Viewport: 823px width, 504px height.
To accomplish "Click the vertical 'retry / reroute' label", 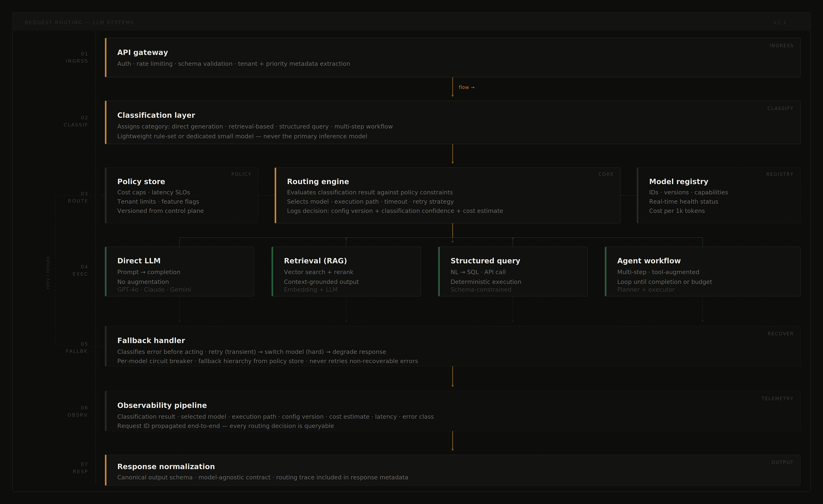I will click(x=48, y=273).
